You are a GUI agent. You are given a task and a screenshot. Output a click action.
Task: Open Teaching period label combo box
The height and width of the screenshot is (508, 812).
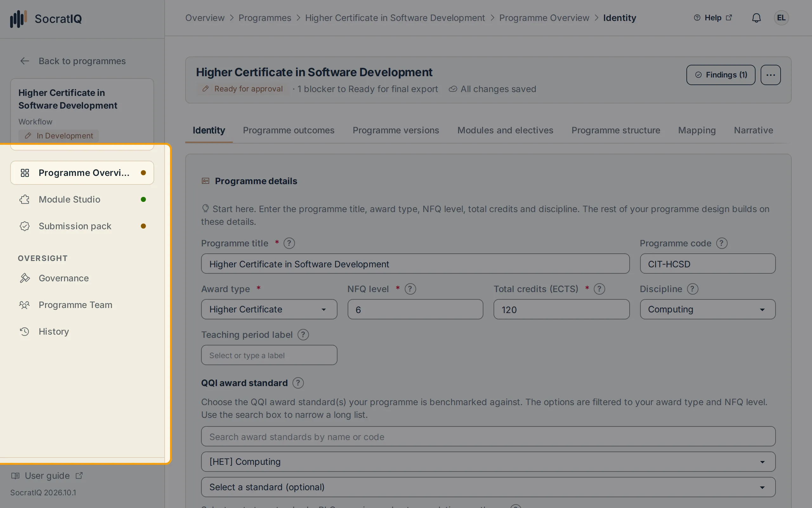coord(269,355)
